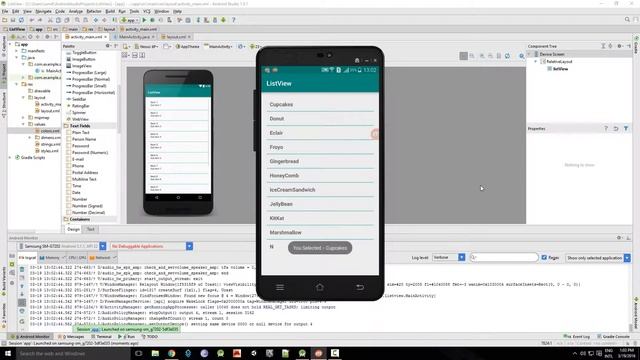Viewport: 640px width, 360px height.
Task: Click the designer refresh icon
Action: [x=507, y=56]
